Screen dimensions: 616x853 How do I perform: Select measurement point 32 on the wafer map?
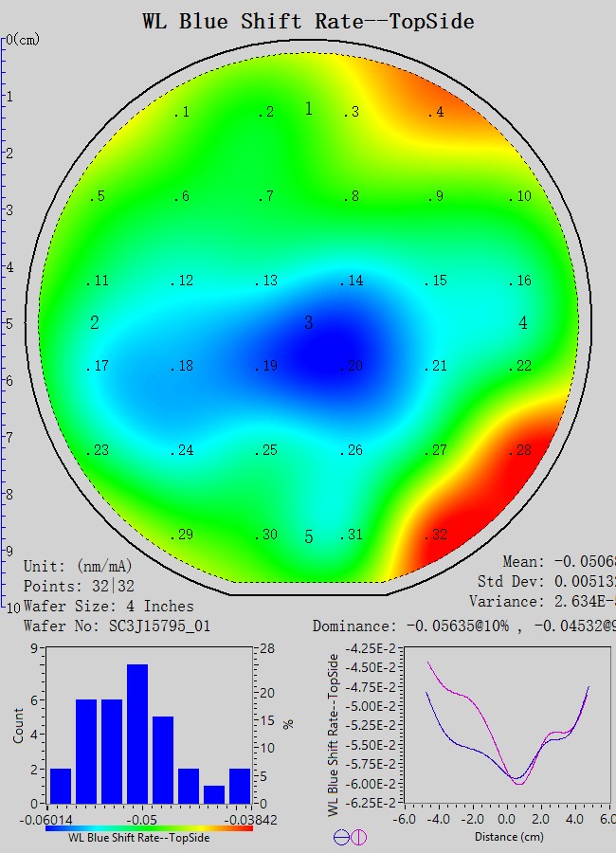point(436,535)
